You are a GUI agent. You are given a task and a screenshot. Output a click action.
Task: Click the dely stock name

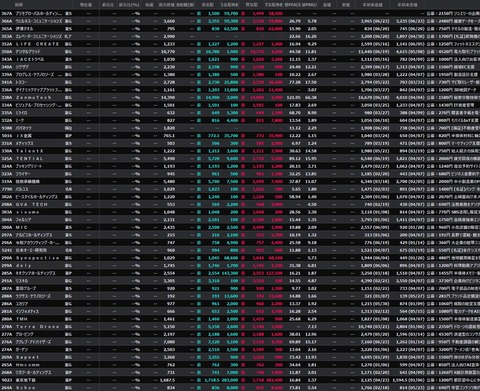[x=24, y=266]
